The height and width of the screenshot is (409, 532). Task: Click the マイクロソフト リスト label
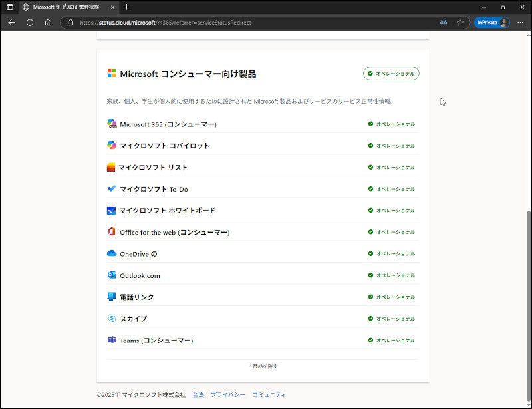pos(153,168)
